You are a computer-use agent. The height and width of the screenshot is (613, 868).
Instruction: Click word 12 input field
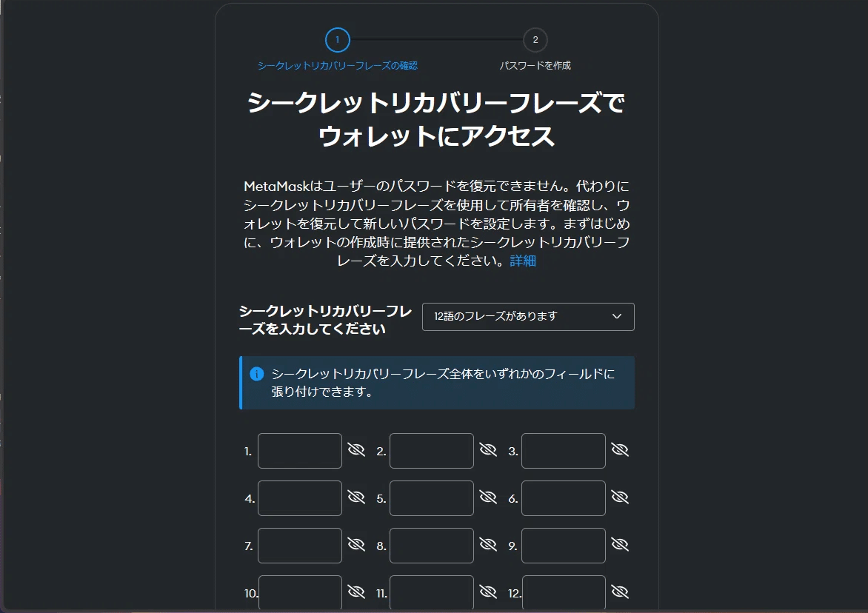[563, 592]
